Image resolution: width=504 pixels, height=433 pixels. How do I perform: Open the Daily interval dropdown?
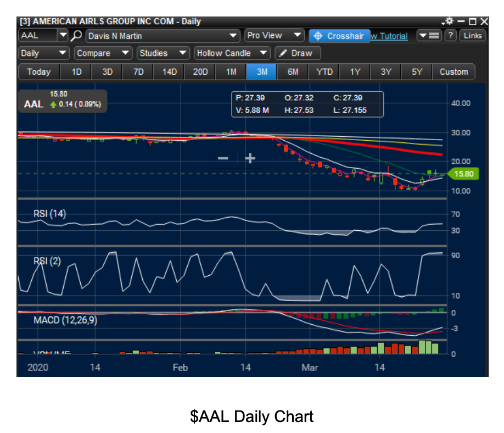[44, 53]
